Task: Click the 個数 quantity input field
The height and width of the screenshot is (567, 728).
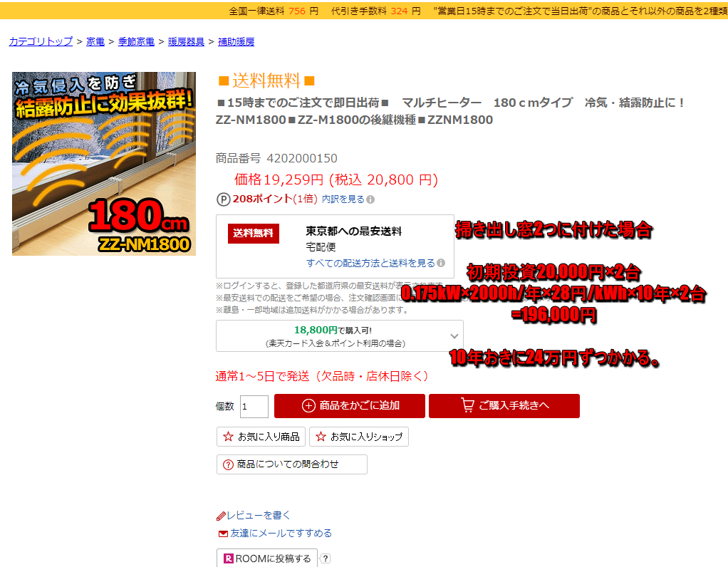Action: pyautogui.click(x=254, y=406)
